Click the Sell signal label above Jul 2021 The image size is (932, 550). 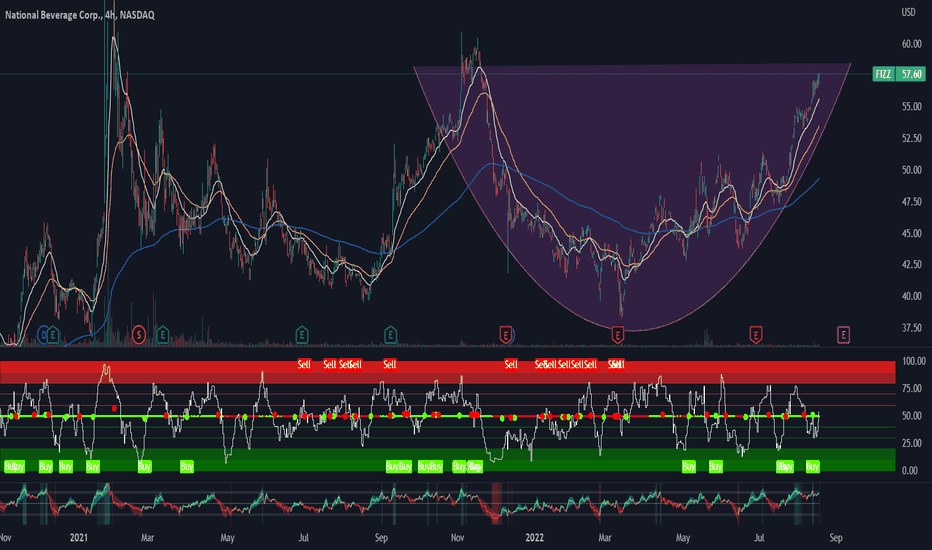304,364
